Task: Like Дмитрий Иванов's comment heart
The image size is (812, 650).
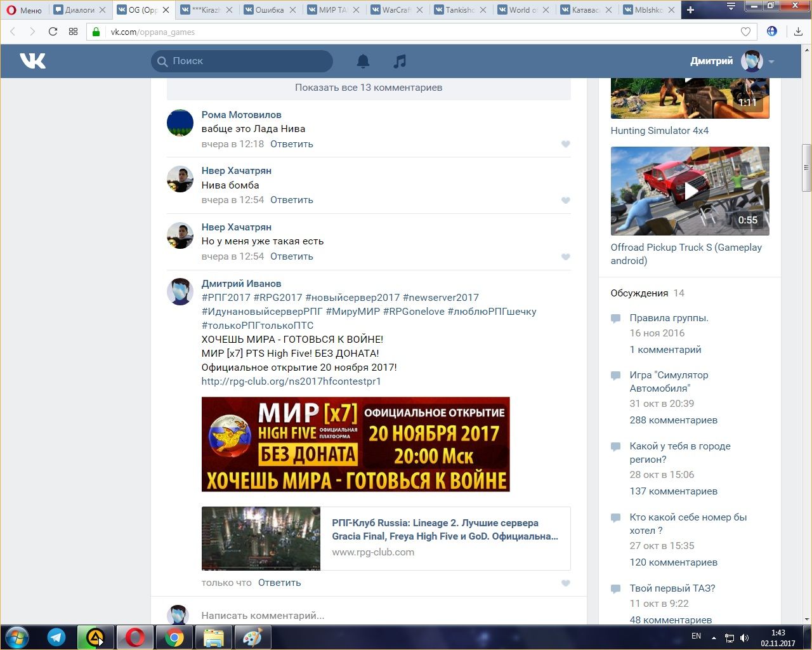Action: pyautogui.click(x=566, y=583)
